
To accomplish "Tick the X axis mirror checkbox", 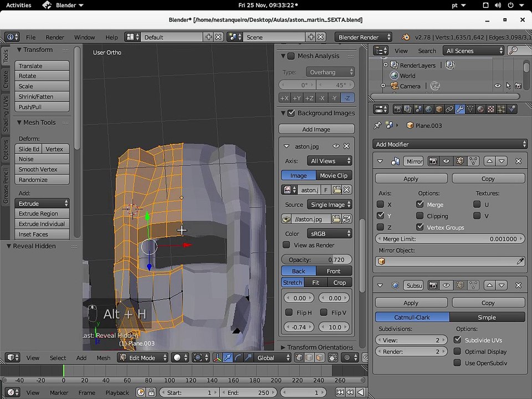I will coord(380,204).
